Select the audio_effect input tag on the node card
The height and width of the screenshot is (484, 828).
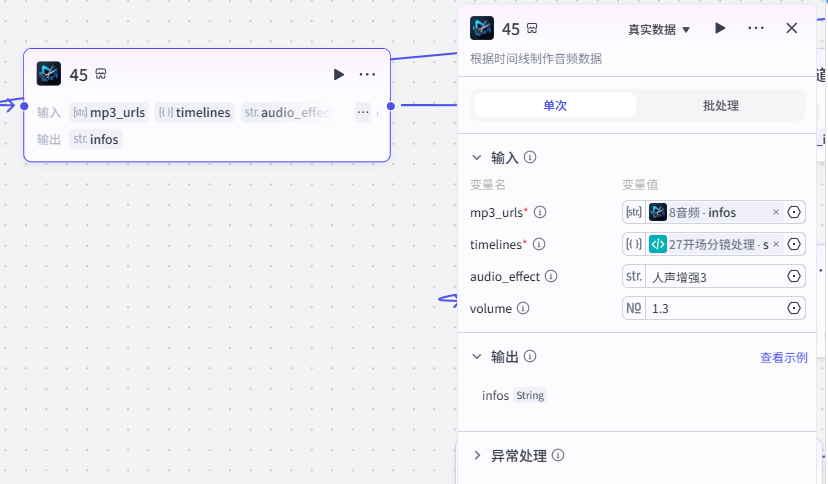coord(288,112)
